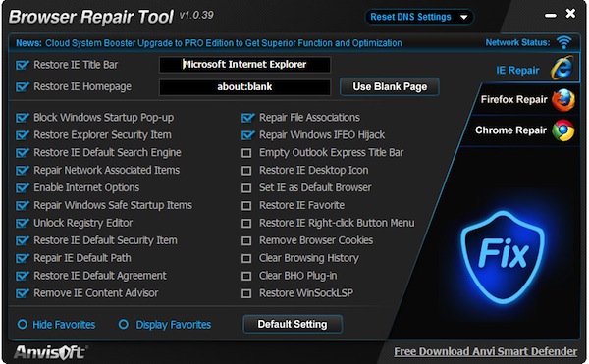
Task: Switch to the Firefox Repair tab
Action: tap(526, 100)
